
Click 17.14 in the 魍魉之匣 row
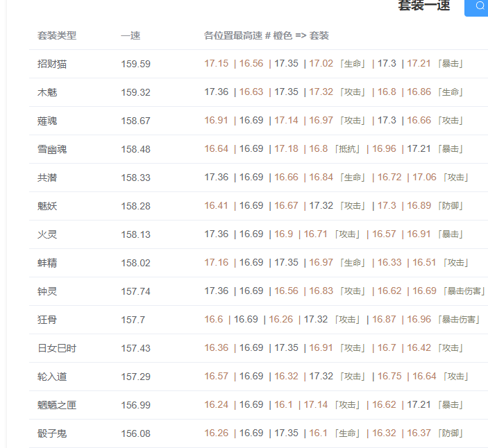click(x=316, y=405)
